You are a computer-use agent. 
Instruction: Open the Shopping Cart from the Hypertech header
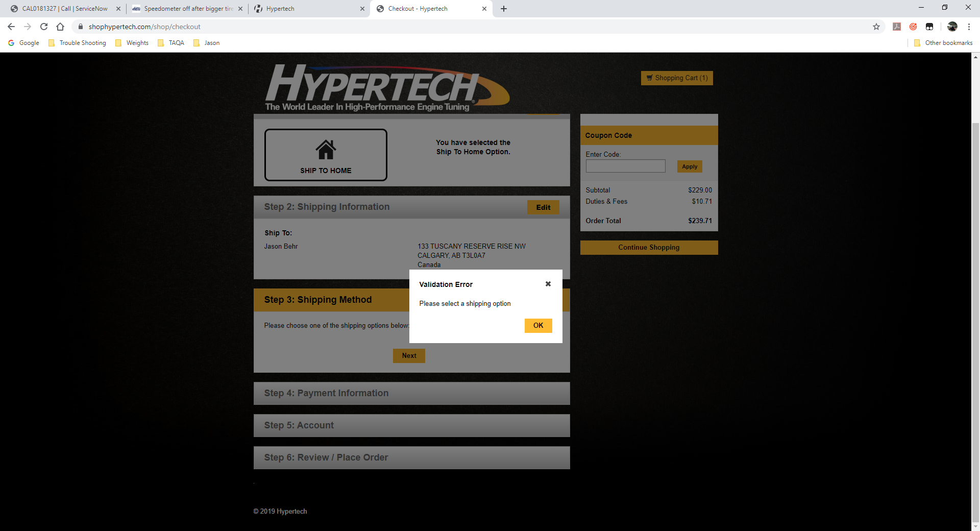[676, 78]
